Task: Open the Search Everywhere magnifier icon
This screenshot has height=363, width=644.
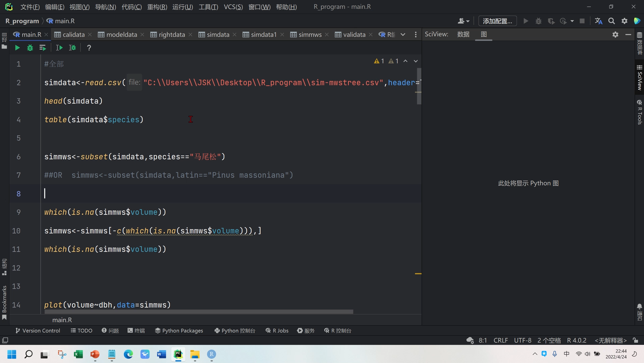Action: click(611, 21)
